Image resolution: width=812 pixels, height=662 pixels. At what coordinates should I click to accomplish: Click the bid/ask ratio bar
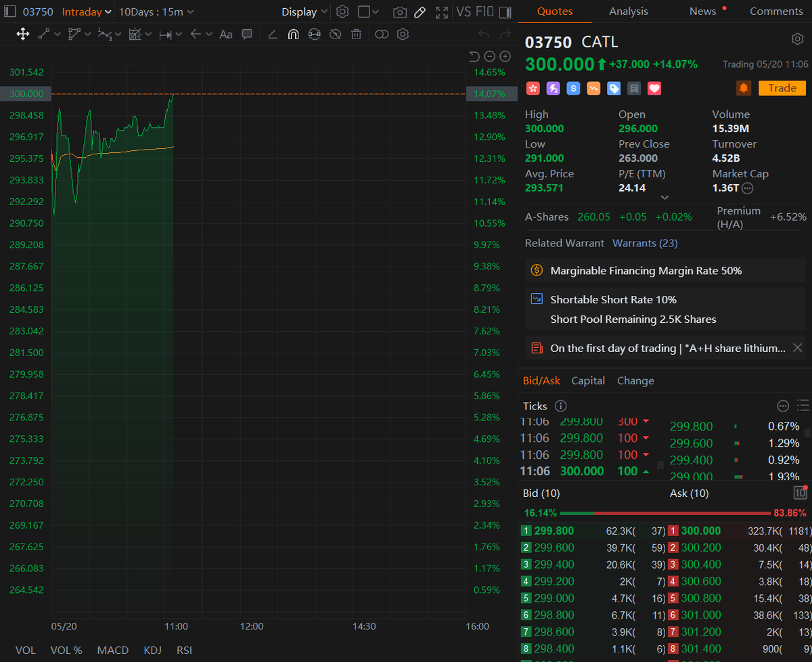coord(665,513)
